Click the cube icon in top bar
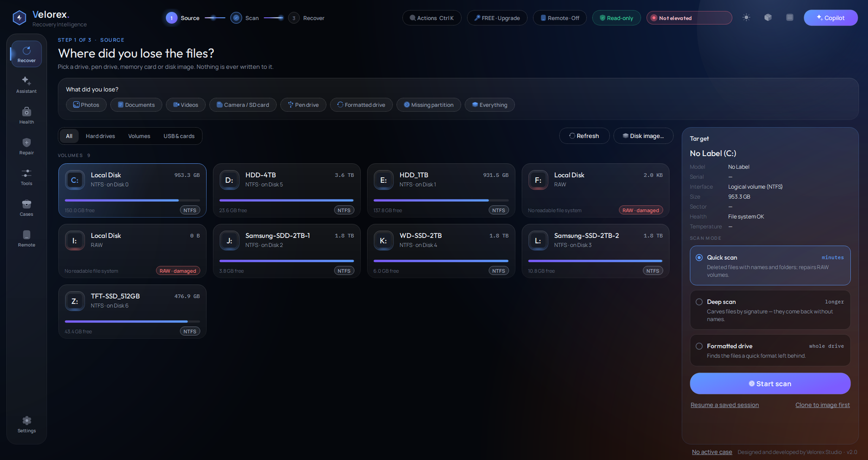The height and width of the screenshot is (460, 868). coord(768,17)
